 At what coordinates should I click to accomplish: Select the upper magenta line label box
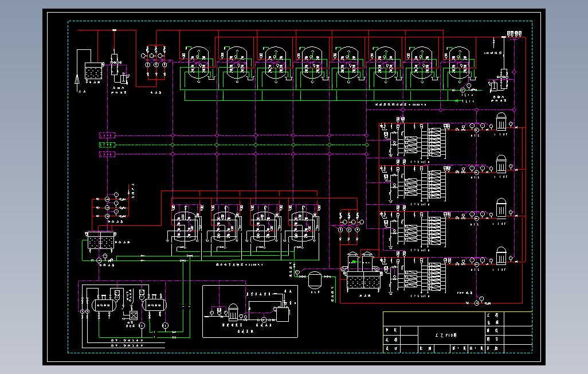coord(107,135)
